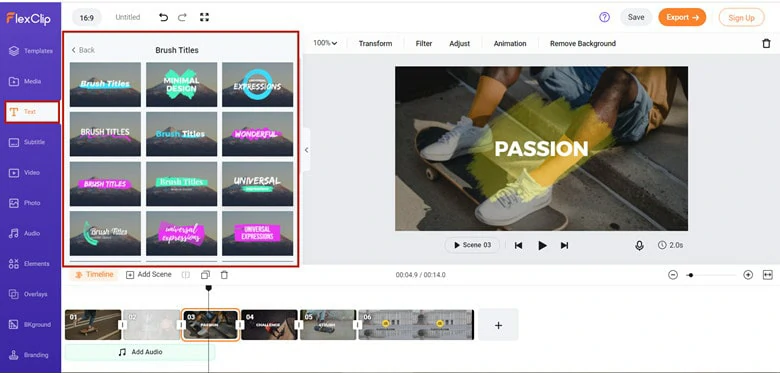Click the Export button
Image resolution: width=780 pixels, height=373 pixels.
click(682, 17)
